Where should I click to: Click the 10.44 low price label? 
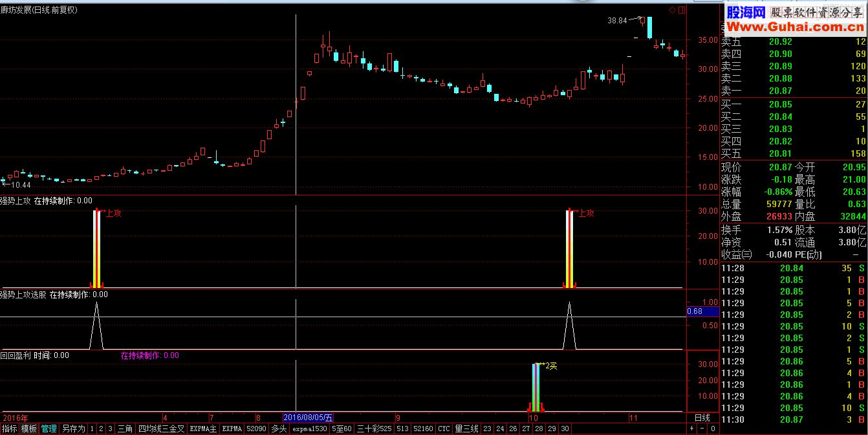click(x=21, y=185)
